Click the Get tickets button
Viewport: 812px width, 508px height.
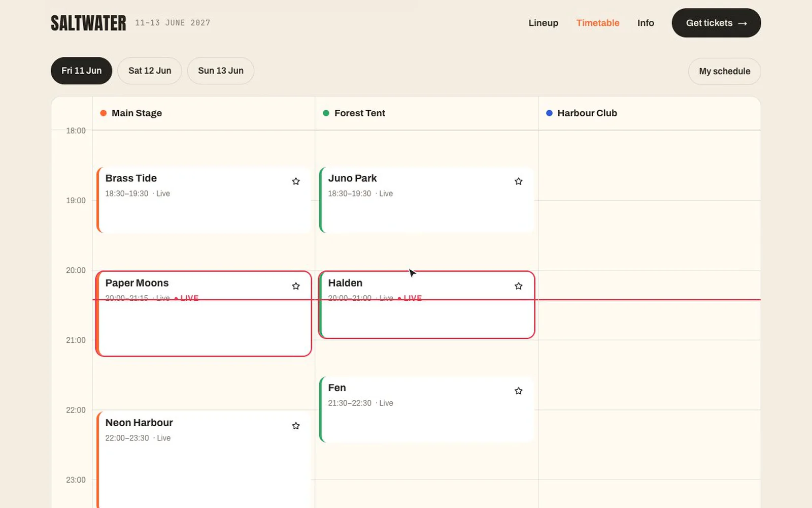716,23
